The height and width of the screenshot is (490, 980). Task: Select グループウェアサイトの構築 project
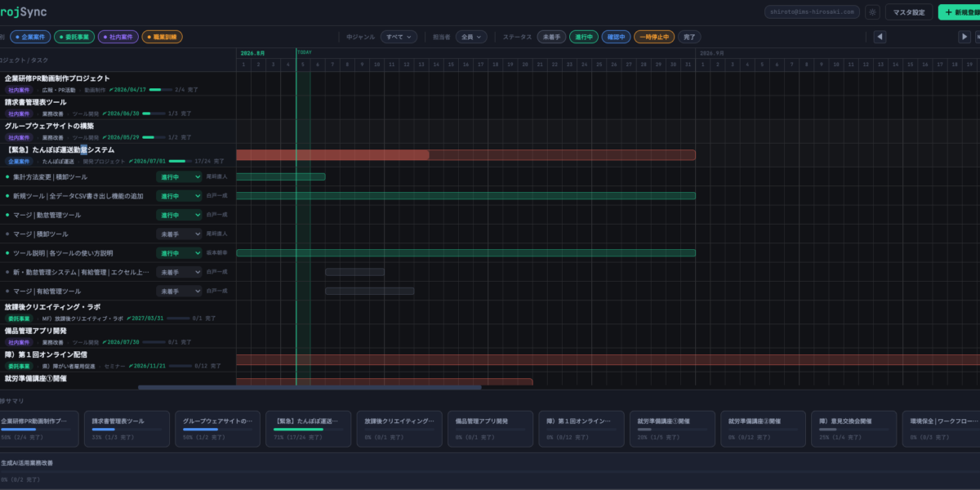point(118,131)
